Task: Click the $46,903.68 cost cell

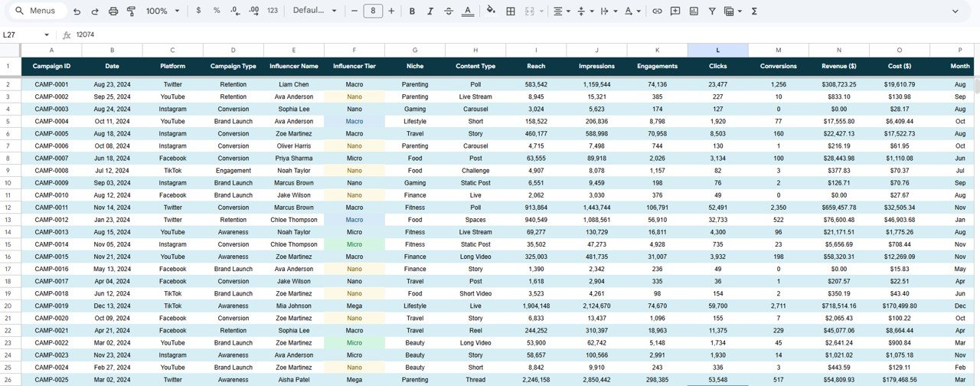Action: coord(900,220)
